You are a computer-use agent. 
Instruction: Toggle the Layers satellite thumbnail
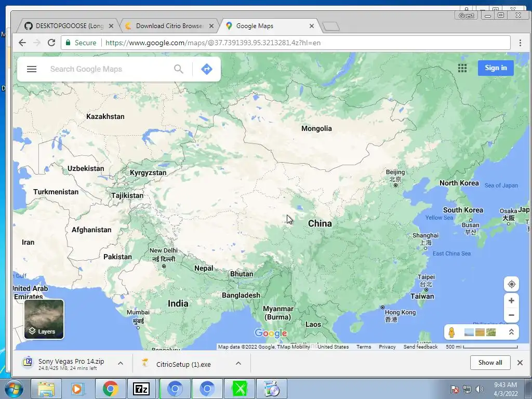[44, 320]
